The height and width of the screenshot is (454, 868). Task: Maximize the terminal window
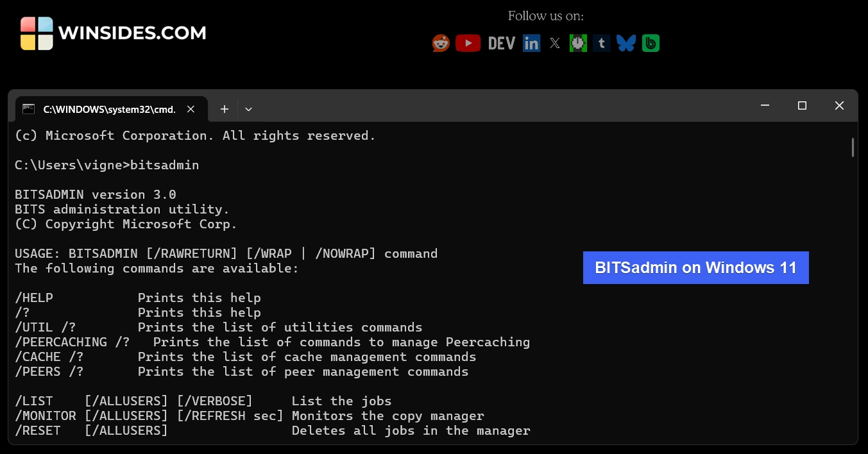click(802, 106)
